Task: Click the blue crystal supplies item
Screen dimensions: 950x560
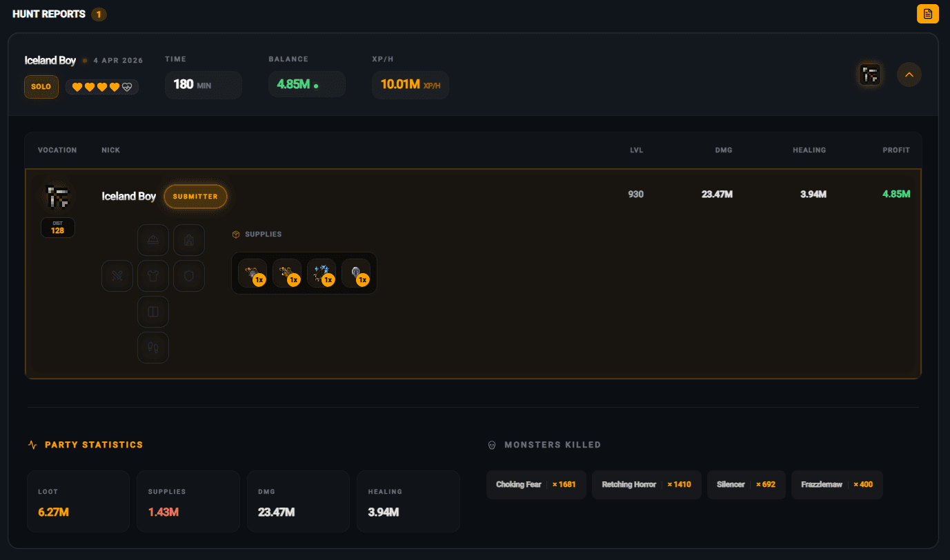Action: 321,273
